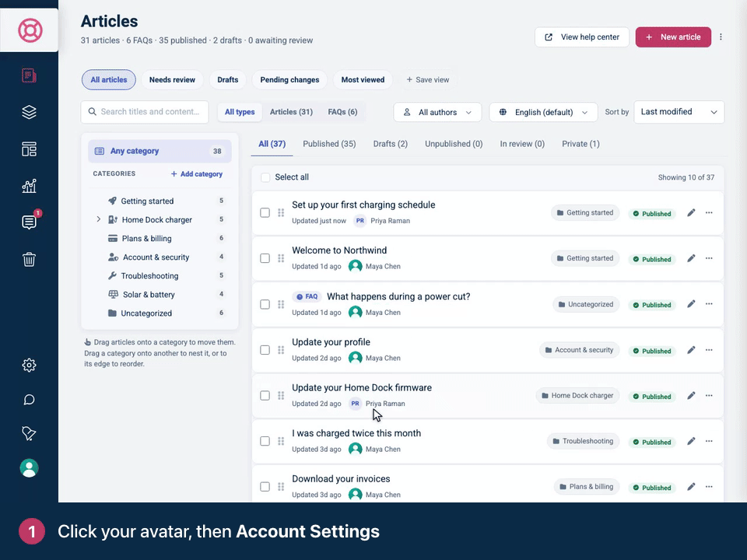Screen dimensions: 747x560
Task: Click pencil icon for 'Download your invoices'
Action: (x=691, y=487)
